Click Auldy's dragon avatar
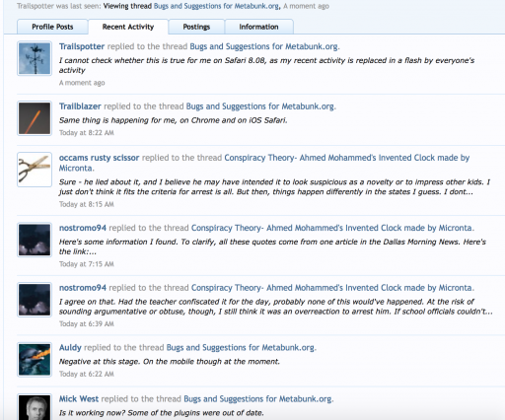Screen dimensions: 505x420 (35, 360)
